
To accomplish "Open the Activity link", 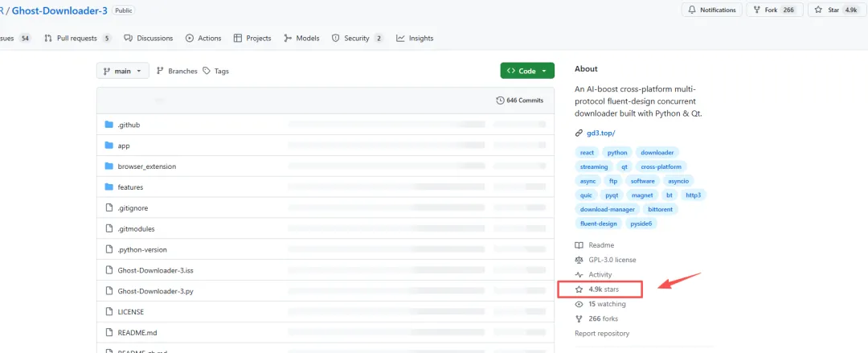I will tap(600, 275).
